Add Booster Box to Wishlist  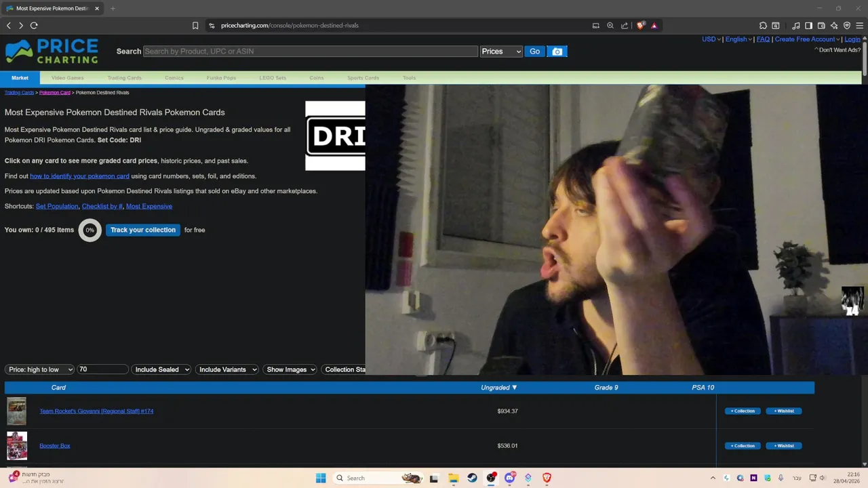pyautogui.click(x=784, y=446)
